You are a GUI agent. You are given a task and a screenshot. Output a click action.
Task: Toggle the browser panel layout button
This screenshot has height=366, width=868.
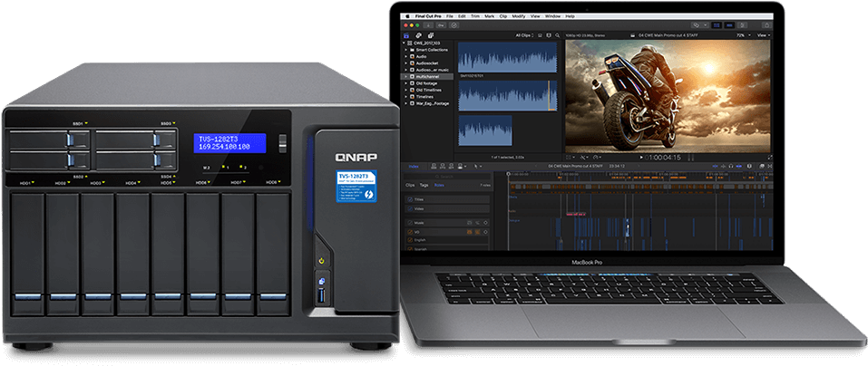click(717, 25)
